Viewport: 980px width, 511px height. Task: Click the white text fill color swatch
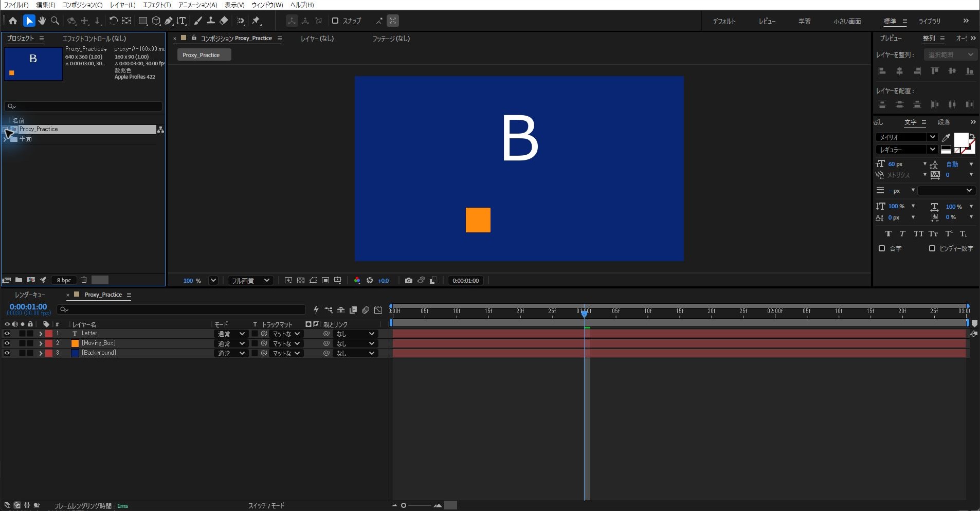(961, 140)
